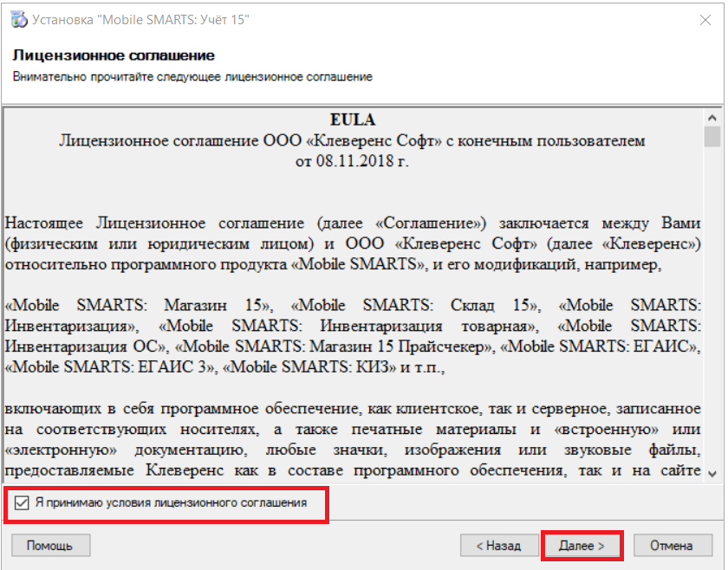Click the license scrollbar thumb
Screen dimensions: 728x570
coord(712,137)
